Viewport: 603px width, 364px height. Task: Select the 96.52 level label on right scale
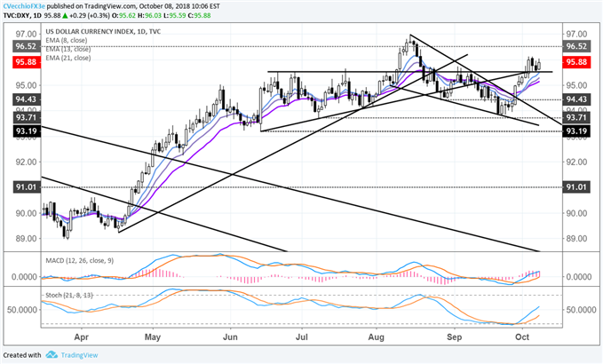576,46
